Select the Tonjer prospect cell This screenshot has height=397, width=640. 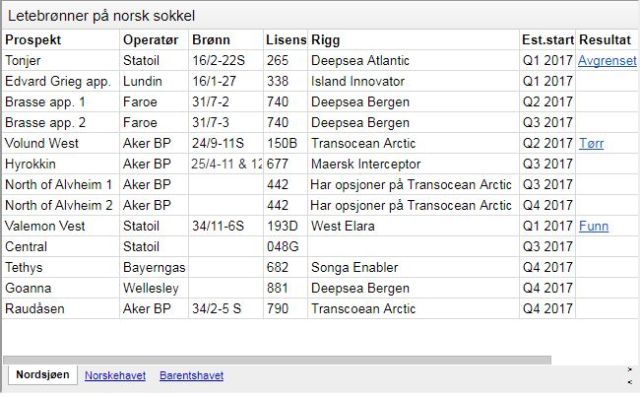click(x=61, y=61)
